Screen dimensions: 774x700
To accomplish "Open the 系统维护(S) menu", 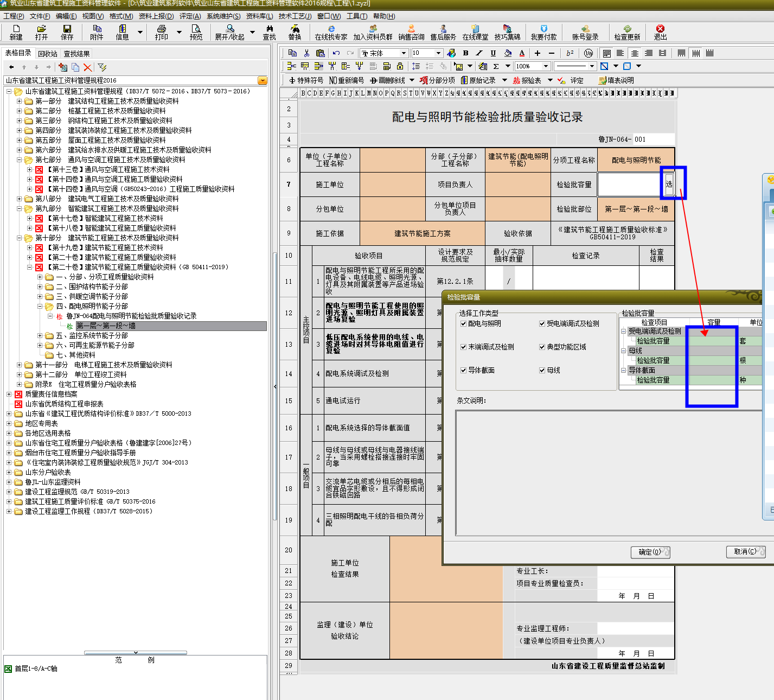I will pos(223,16).
